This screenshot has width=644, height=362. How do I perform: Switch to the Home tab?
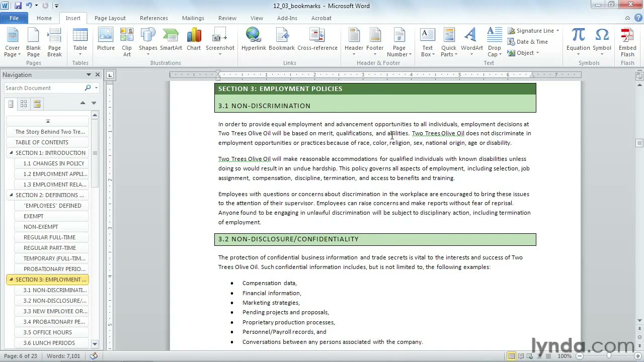point(44,18)
